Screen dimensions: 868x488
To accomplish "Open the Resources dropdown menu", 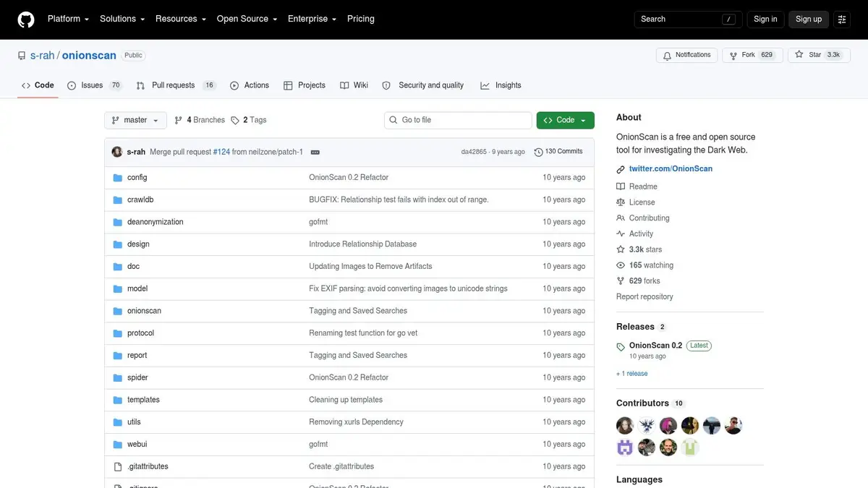I will pyautogui.click(x=181, y=19).
